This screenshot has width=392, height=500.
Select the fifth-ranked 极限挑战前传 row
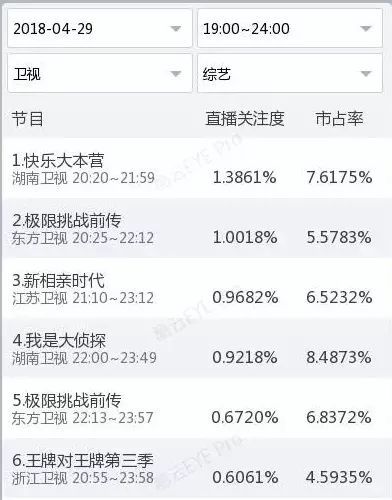197,408
